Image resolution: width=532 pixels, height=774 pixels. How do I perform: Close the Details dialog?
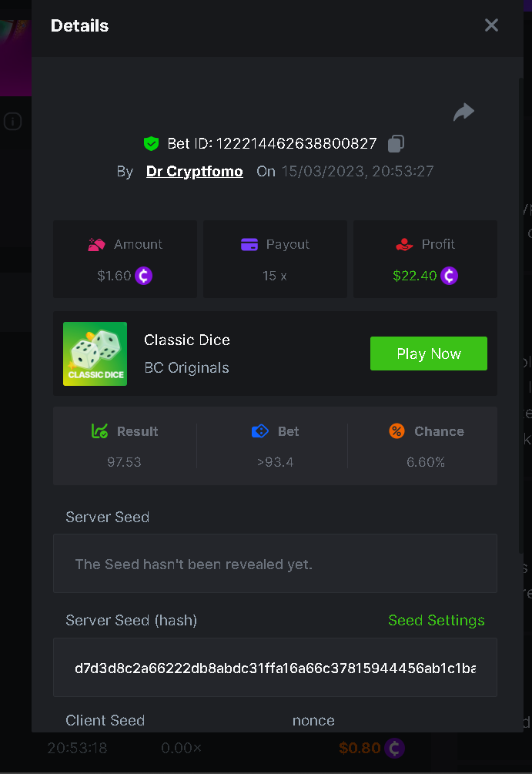pyautogui.click(x=491, y=25)
